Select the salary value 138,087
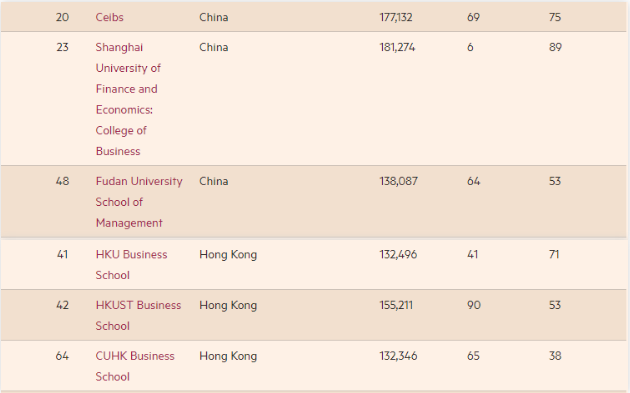The image size is (630, 393). pos(399,181)
